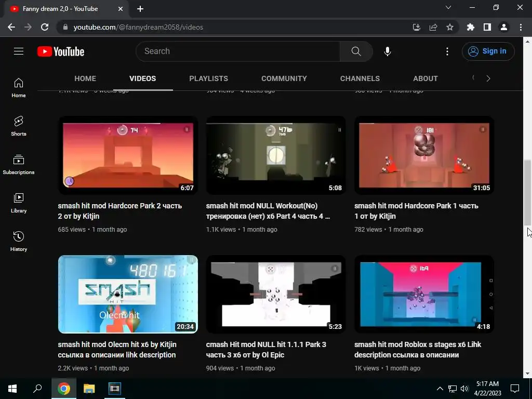Open the film-strip app on taskbar
The height and width of the screenshot is (399, 532).
(114, 389)
